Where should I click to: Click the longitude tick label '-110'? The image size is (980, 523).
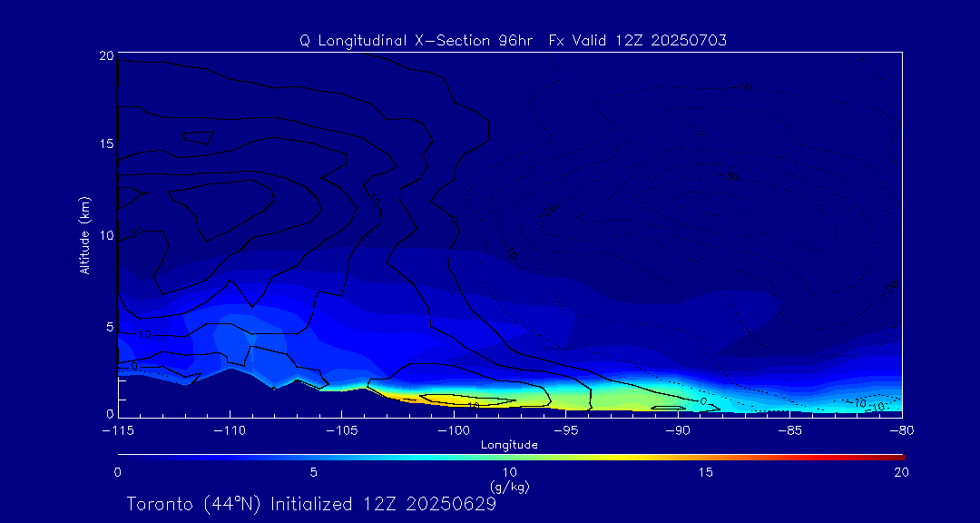tap(230, 430)
